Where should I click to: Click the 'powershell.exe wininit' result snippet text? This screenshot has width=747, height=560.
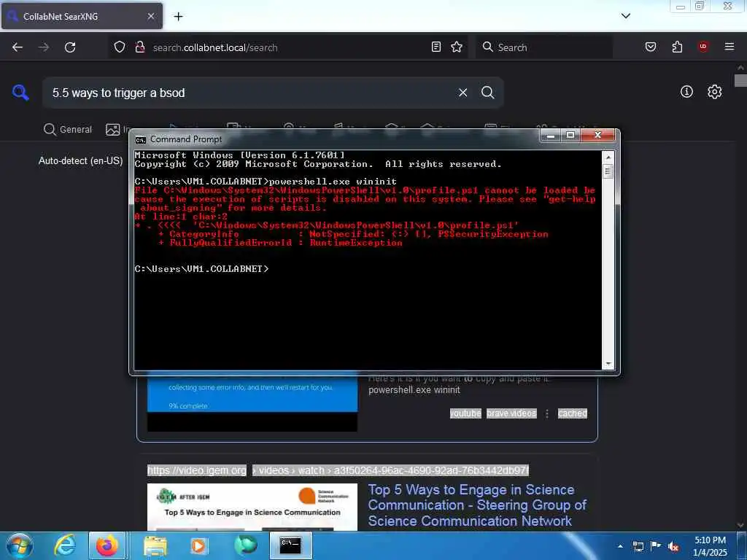(x=414, y=390)
